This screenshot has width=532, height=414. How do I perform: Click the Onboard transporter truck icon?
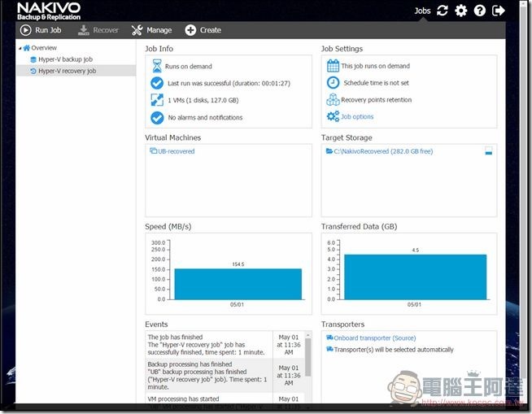[x=329, y=338]
